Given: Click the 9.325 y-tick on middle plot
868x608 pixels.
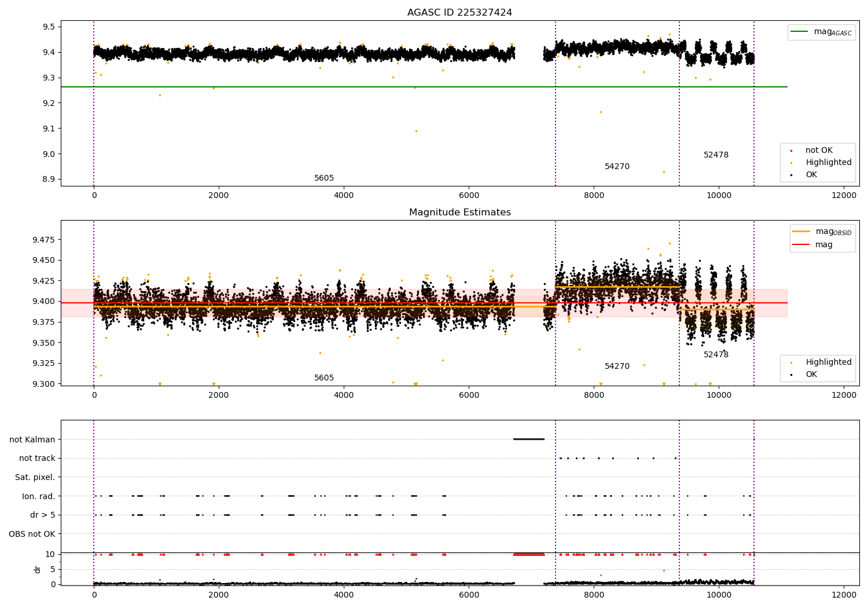Looking at the screenshot, I should (43, 363).
